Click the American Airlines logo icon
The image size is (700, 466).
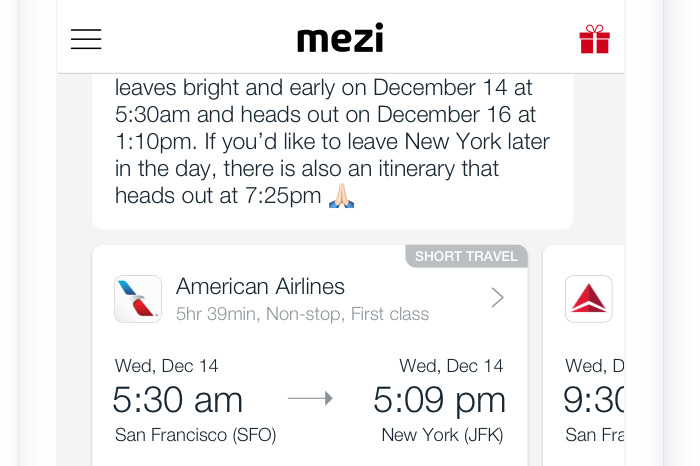pyautogui.click(x=138, y=298)
